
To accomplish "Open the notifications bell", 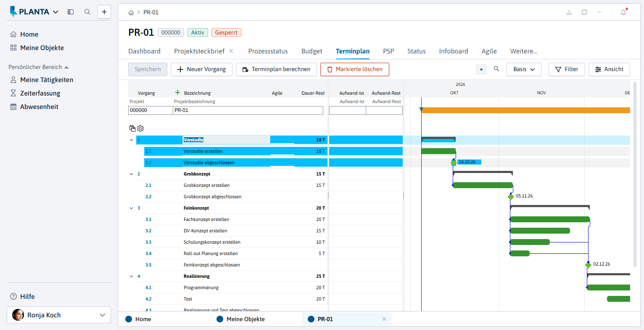I will pyautogui.click(x=623, y=12).
